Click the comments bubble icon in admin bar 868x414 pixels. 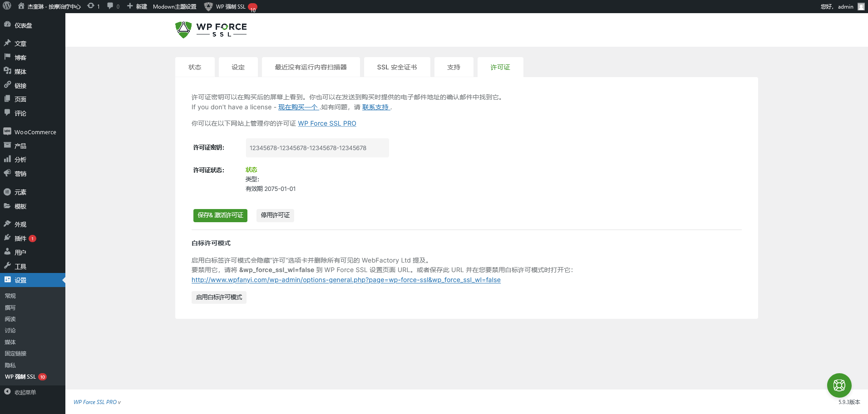110,6
